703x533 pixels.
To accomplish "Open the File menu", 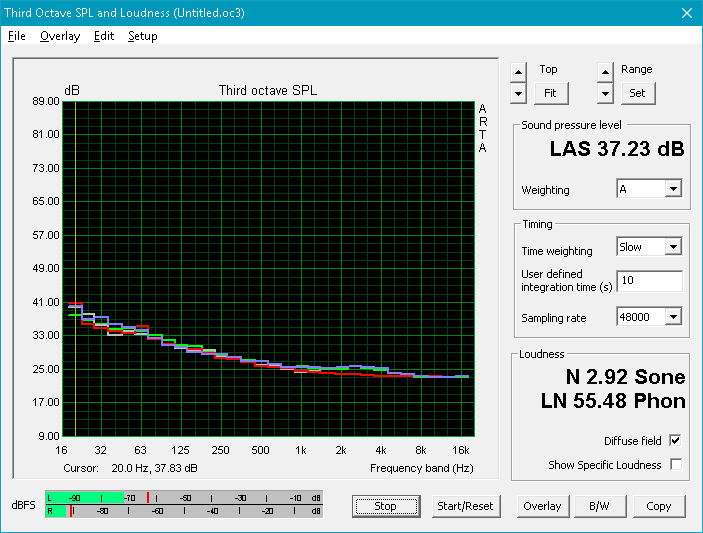I will click(17, 36).
